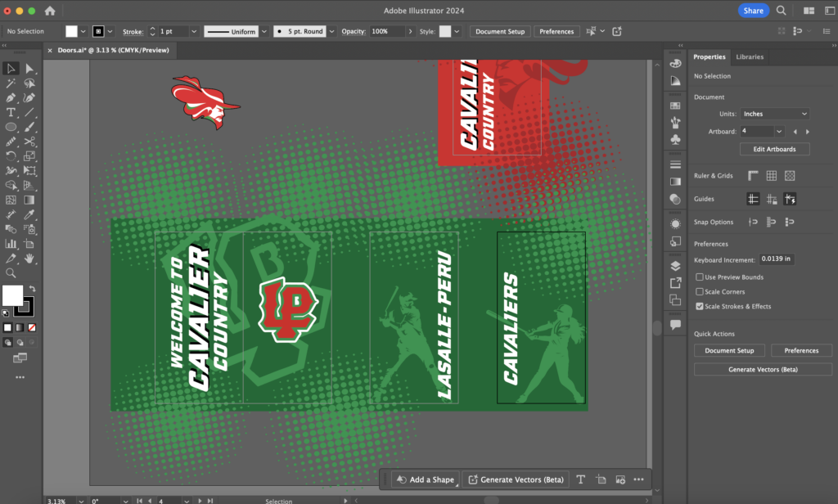
Task: Open the Units dropdown showing Inches
Action: coord(774,114)
